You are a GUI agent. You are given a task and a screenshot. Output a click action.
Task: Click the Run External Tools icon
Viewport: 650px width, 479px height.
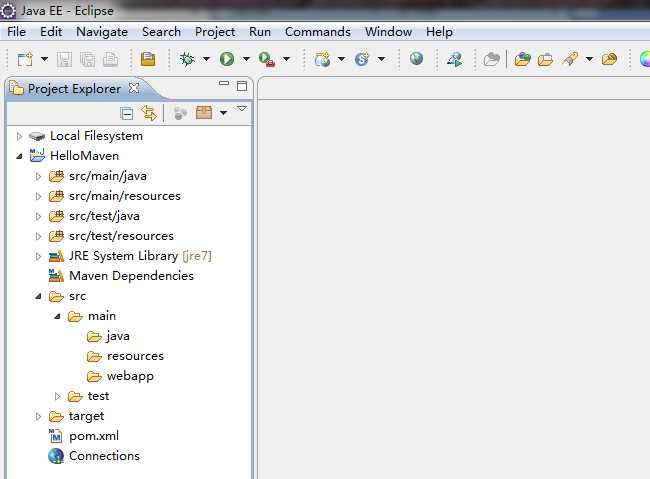(x=267, y=59)
